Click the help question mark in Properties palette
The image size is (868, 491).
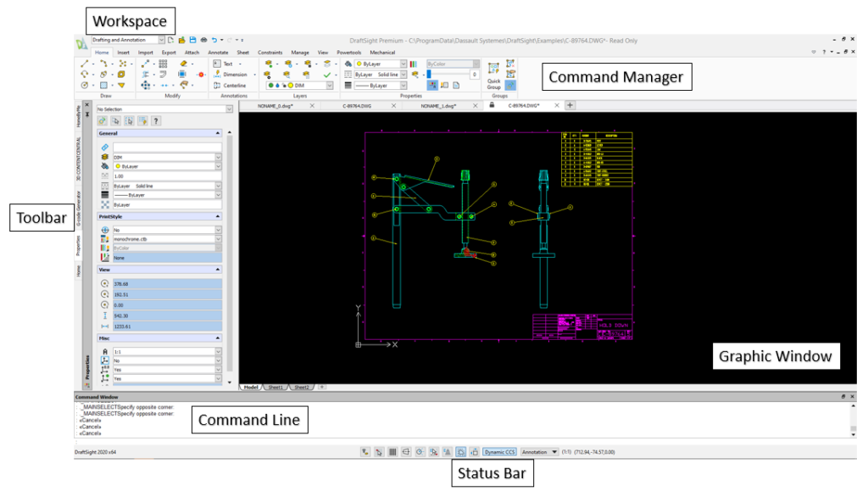155,121
